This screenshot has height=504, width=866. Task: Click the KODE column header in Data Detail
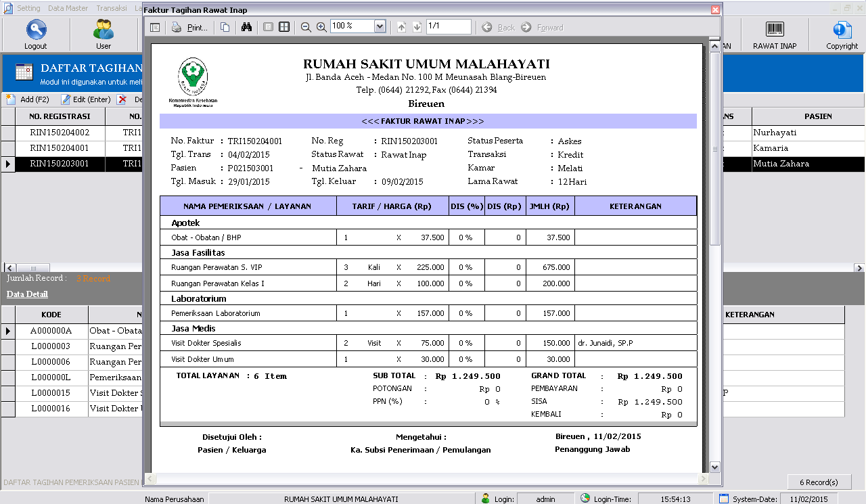pos(51,315)
